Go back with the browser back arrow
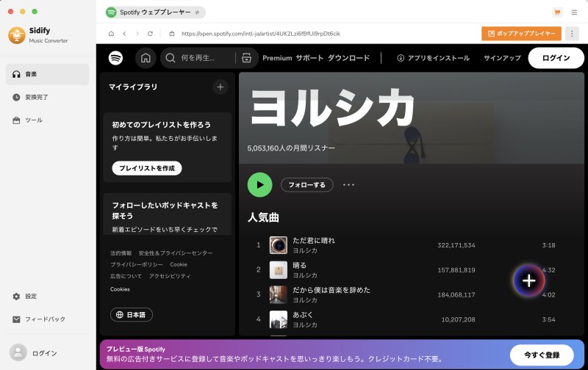This screenshot has height=370, width=588. [124, 34]
